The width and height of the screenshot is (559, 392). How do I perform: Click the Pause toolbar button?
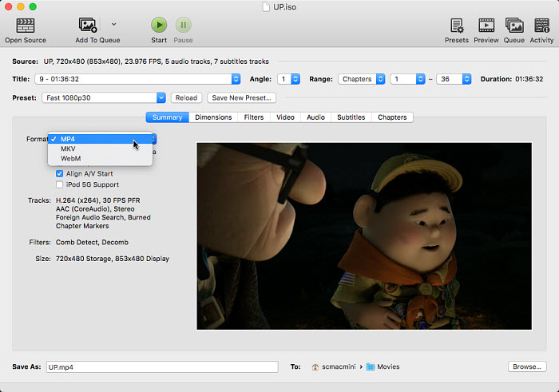pos(183,25)
